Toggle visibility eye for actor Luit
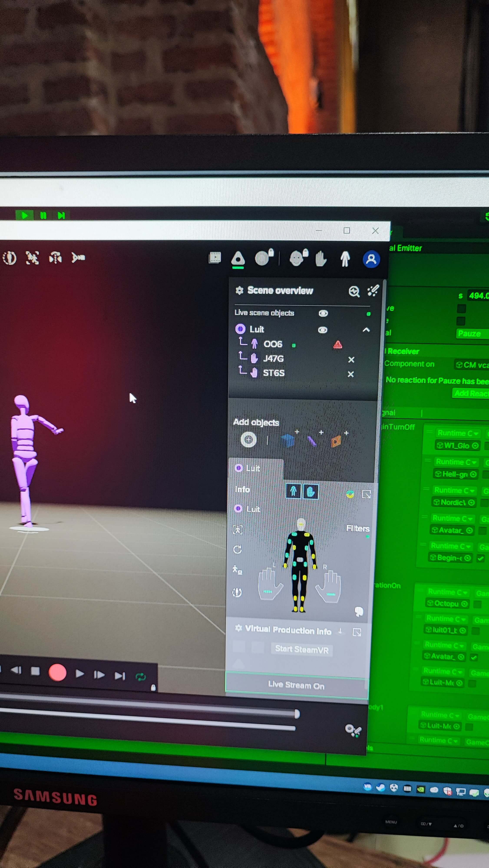 [x=322, y=330]
